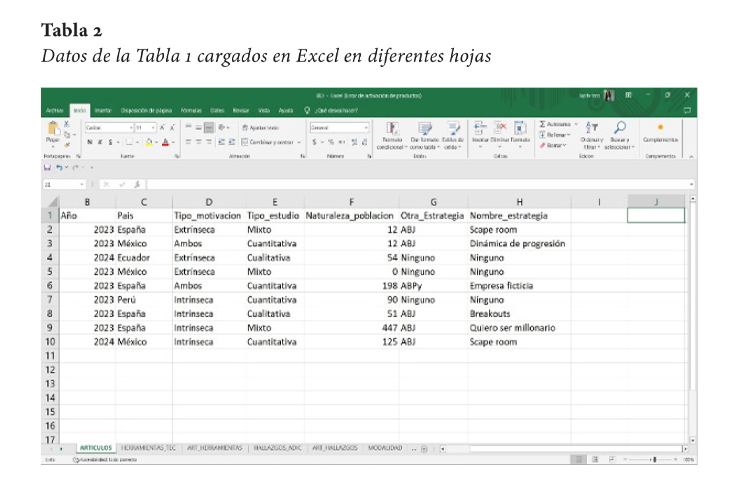
Task: Open the font size 11 dropdown
Action: pos(153,128)
